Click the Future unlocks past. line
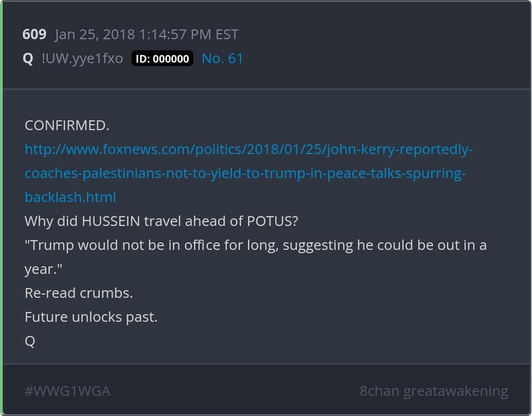 pyautogui.click(x=91, y=317)
